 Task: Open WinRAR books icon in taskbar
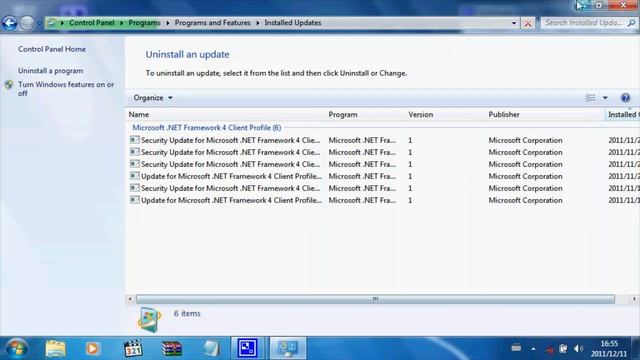[x=171, y=349]
